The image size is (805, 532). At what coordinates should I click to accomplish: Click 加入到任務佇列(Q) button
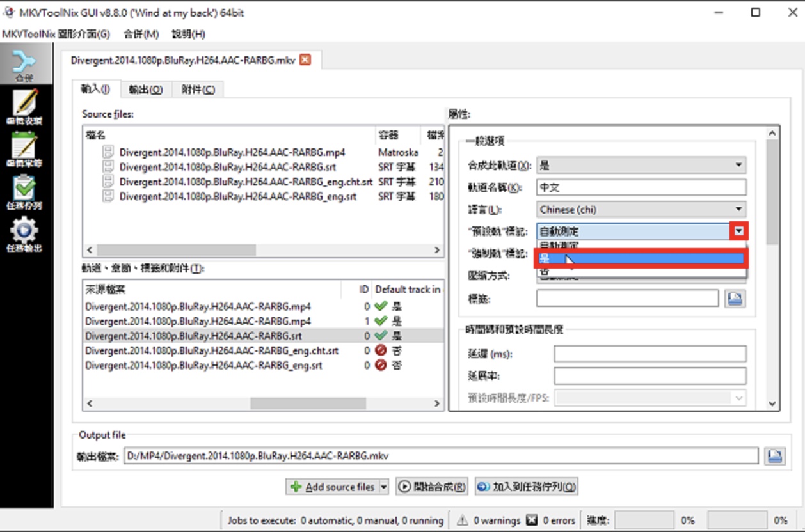pyautogui.click(x=527, y=487)
